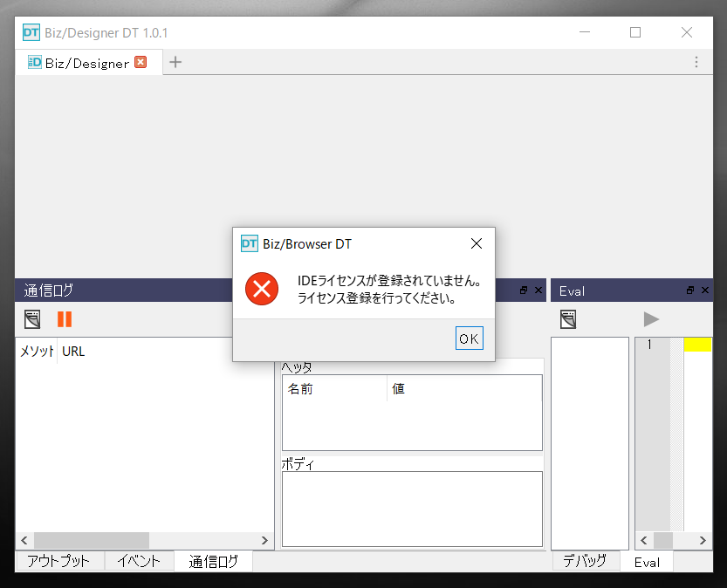Select the Biz/Designer tab
The width and height of the screenshot is (727, 588).
tap(88, 62)
